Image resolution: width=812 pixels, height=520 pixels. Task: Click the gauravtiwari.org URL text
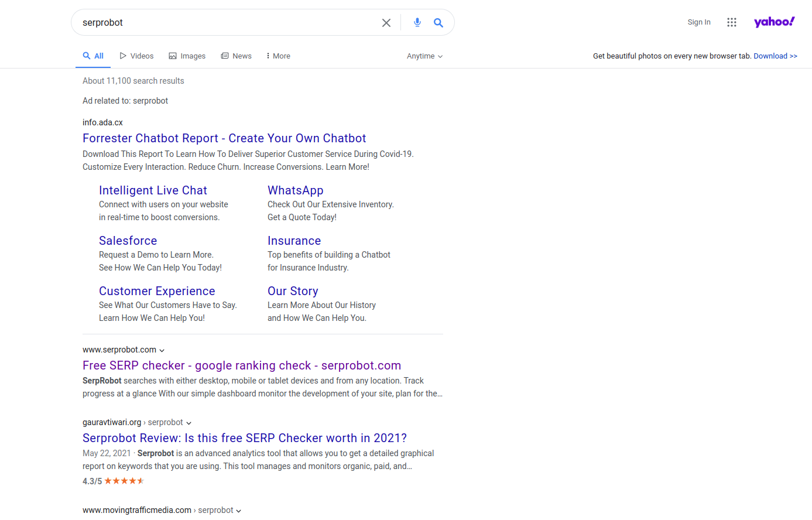(112, 422)
